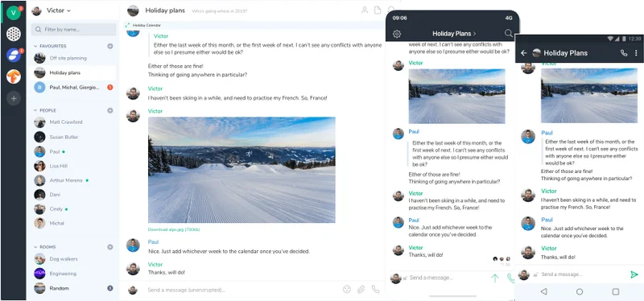Open the Paul, Michal, Giorgio group chat
Screen dimensions: 644x301
[x=73, y=87]
